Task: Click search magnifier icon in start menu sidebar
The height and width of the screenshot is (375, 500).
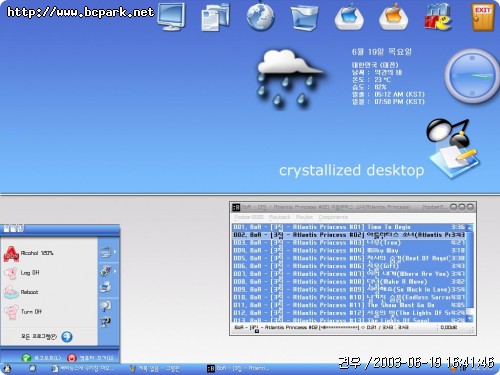Action: click(106, 306)
